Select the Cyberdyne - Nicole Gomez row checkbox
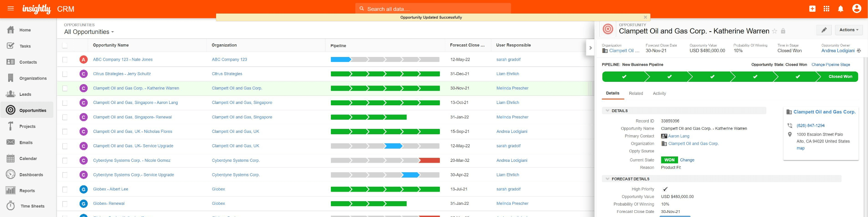The height and width of the screenshot is (217, 868). (65, 160)
